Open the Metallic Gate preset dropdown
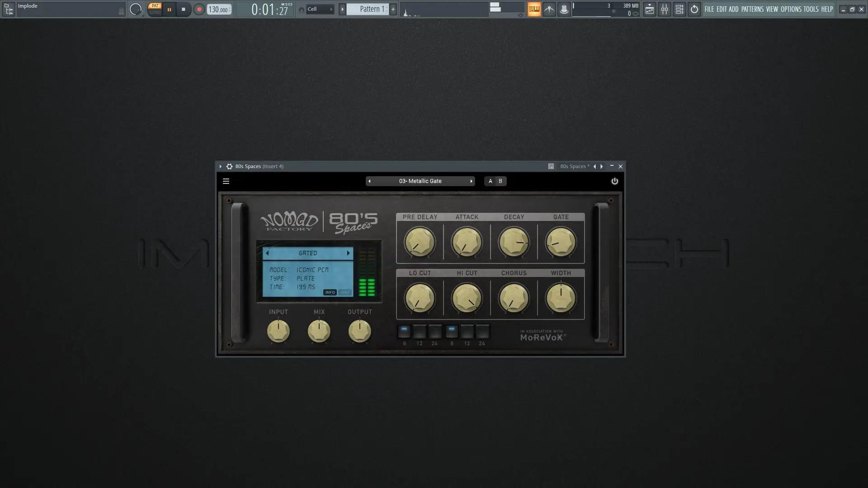Image resolution: width=868 pixels, height=488 pixels. (420, 181)
